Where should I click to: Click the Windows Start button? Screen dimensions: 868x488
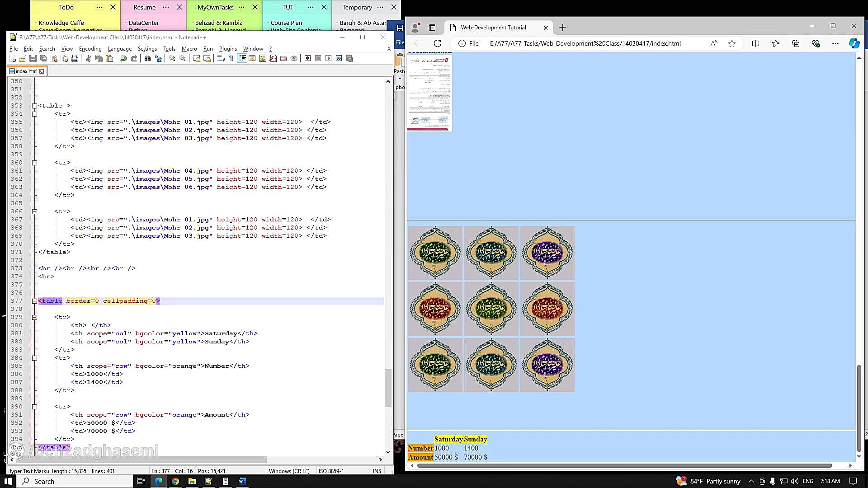8,481
